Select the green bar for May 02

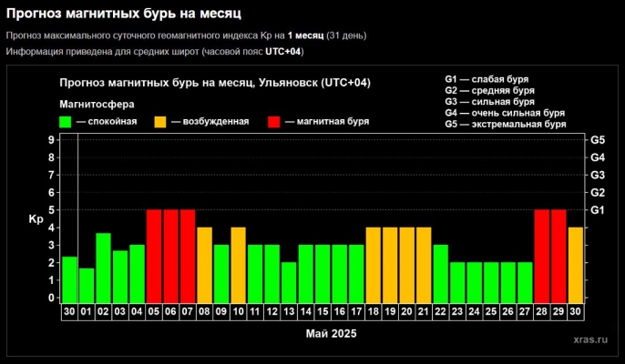[x=104, y=268]
